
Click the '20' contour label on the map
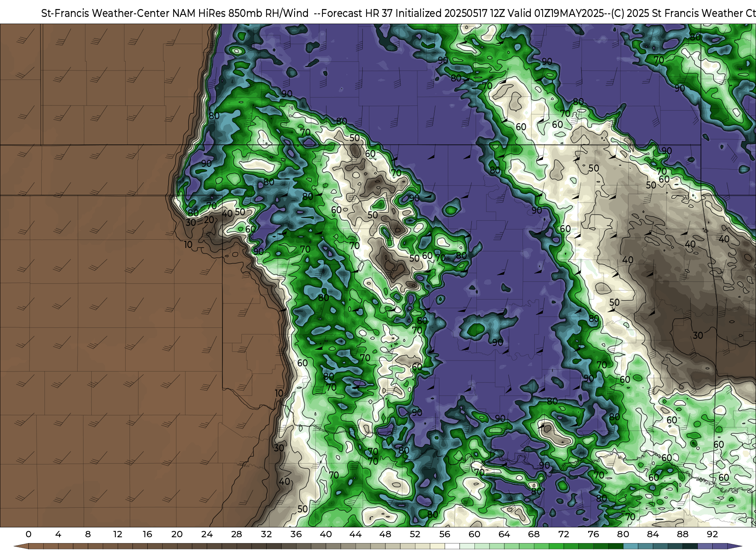[x=209, y=220]
